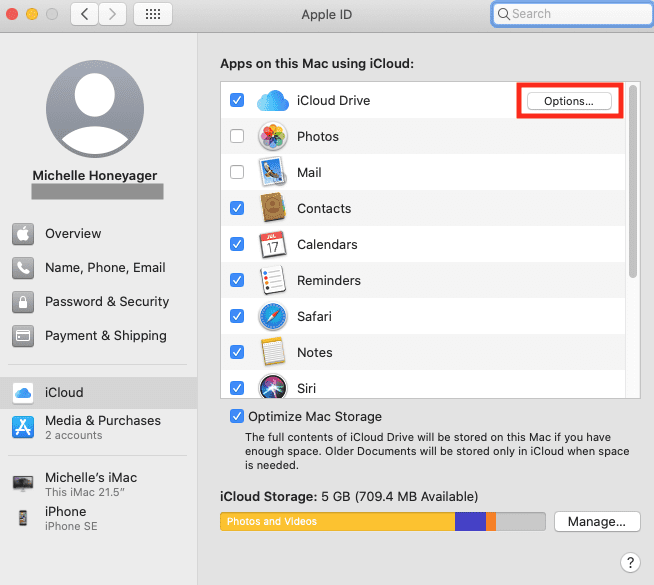
Task: Click the iCloud Storage 5 GB label
Action: point(349,497)
